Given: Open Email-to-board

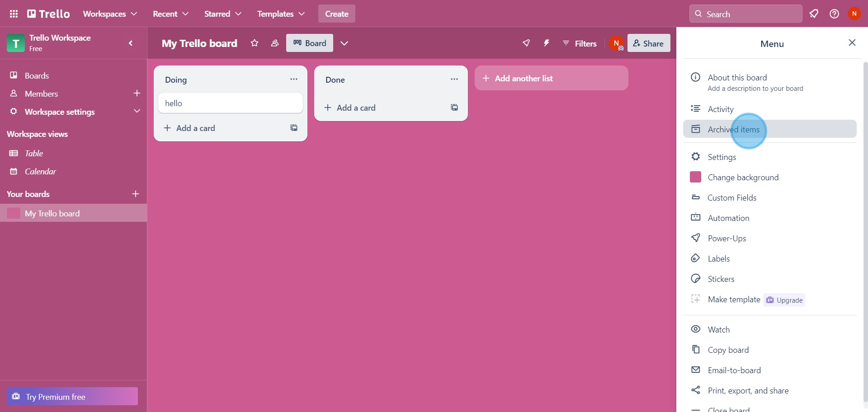Looking at the screenshot, I should (770, 370).
